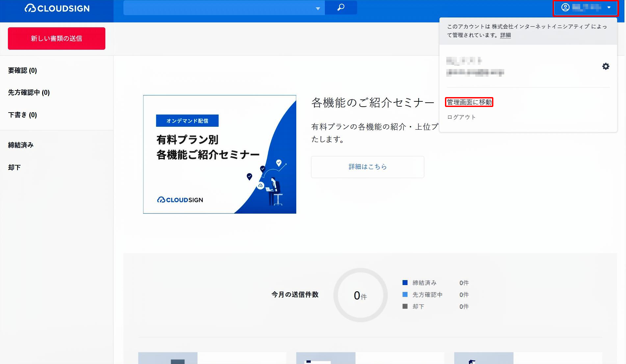The image size is (626, 364).
Task: Open the 有料プラン別 seminar banner image
Action: (x=220, y=154)
